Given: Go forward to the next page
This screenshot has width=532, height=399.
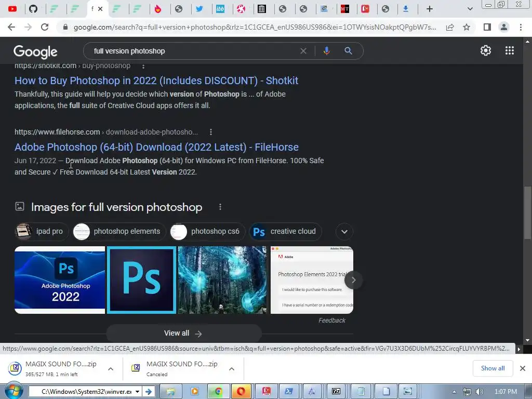Looking at the screenshot, I should (x=28, y=27).
